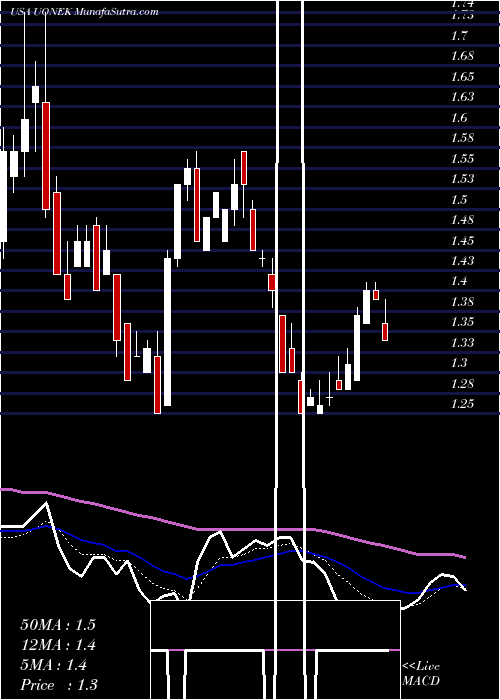This screenshot has width=500, height=700.
Task: Select the 1.3 price axis label
Action: click(459, 363)
